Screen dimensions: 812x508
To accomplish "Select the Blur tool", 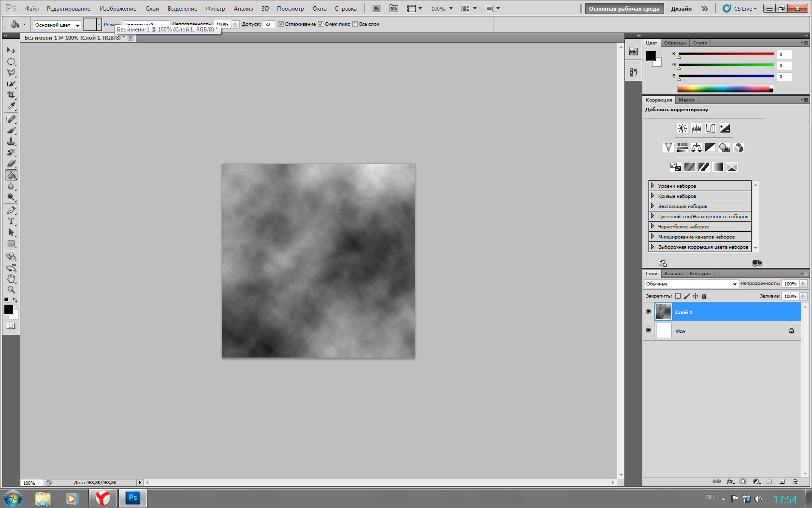I will (11, 186).
